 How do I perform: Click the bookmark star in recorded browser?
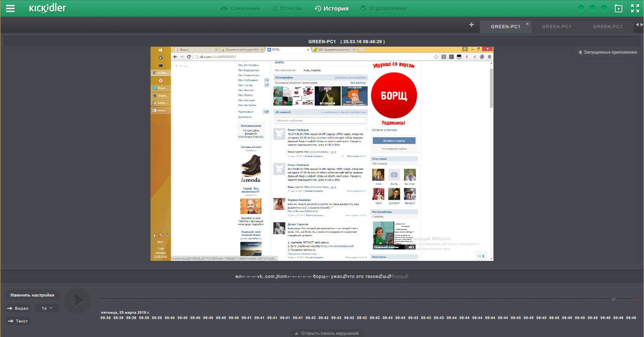pyautogui.click(x=436, y=57)
